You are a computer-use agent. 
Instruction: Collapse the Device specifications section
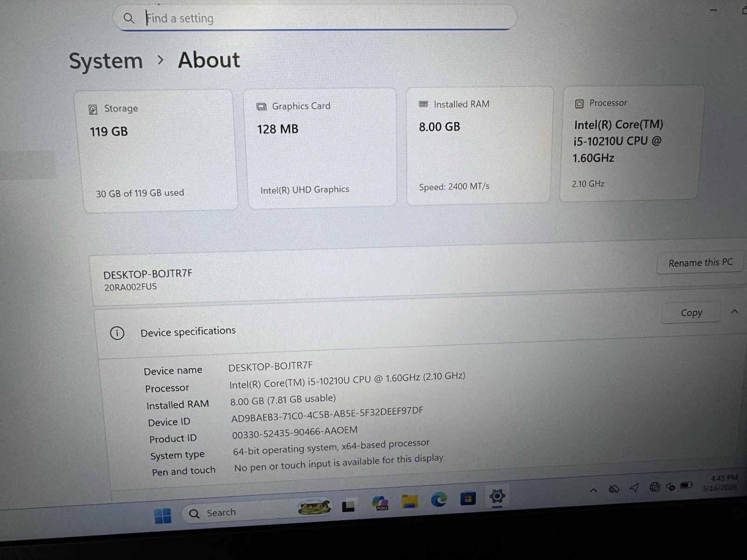coord(734,311)
